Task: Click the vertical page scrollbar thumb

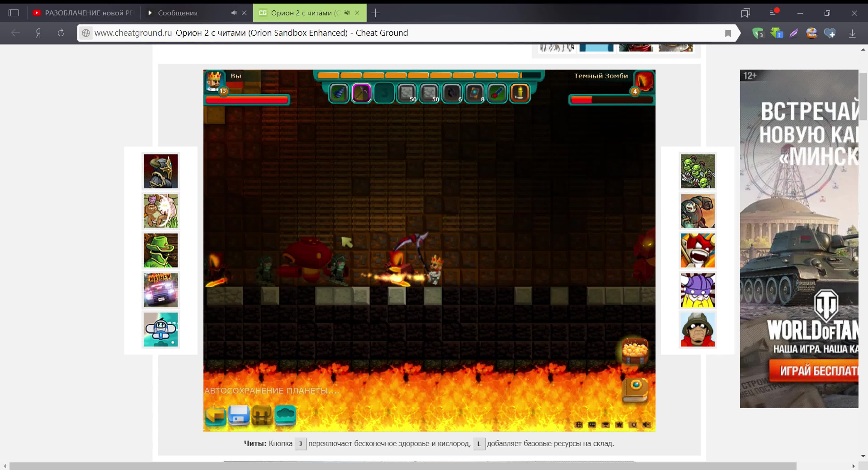Action: (863, 97)
